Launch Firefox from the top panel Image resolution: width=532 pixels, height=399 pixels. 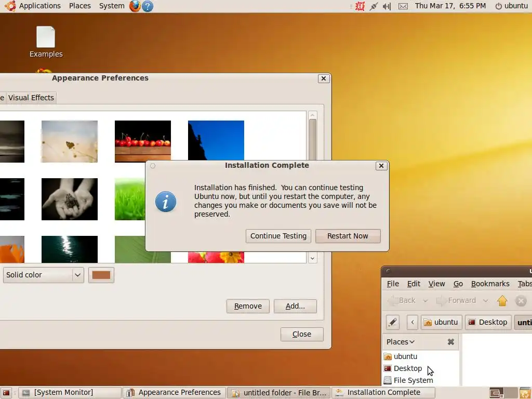[x=135, y=6]
